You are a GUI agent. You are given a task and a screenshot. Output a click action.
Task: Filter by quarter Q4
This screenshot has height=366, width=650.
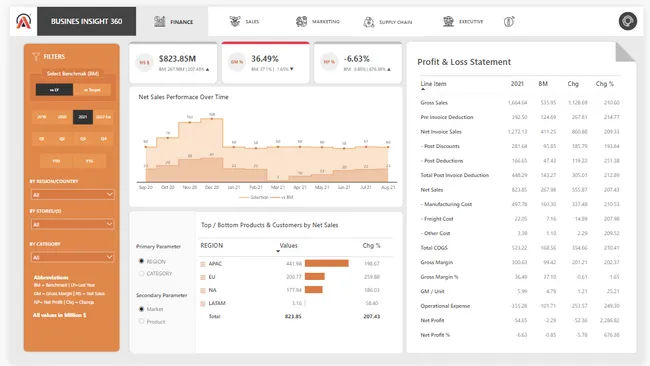click(103, 138)
